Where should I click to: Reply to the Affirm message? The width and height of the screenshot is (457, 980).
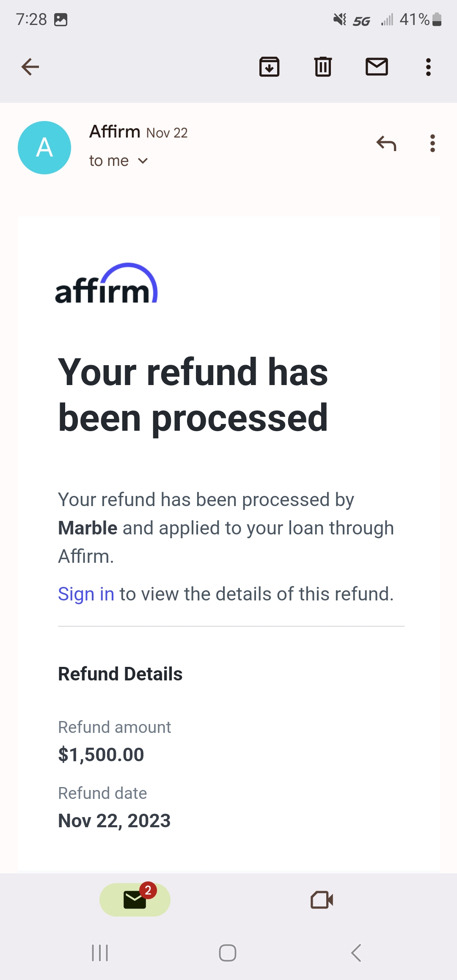pos(386,143)
